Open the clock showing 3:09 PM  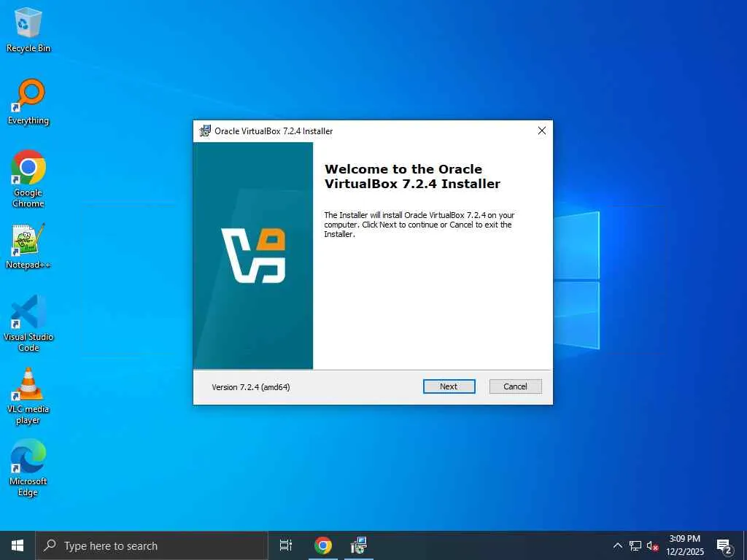[x=684, y=545]
